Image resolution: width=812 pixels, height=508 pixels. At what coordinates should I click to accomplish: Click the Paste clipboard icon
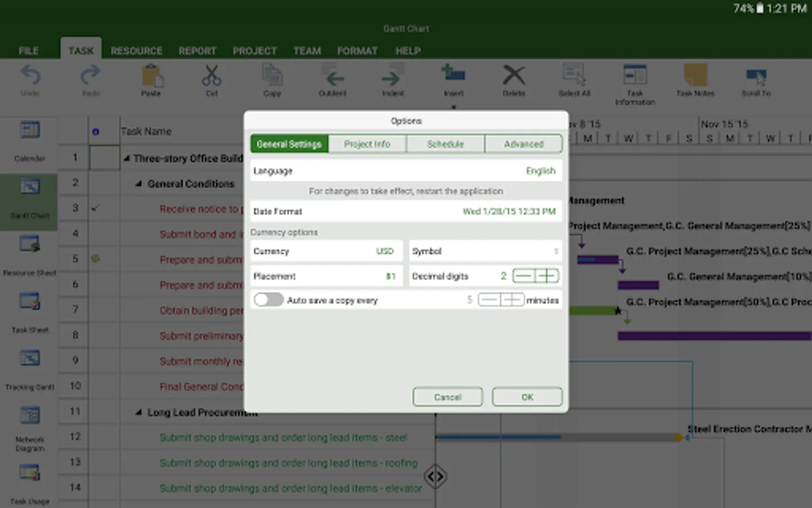tap(151, 76)
